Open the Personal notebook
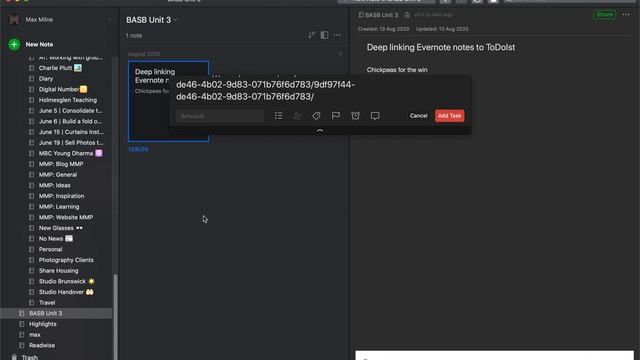640x360 pixels. [50, 249]
